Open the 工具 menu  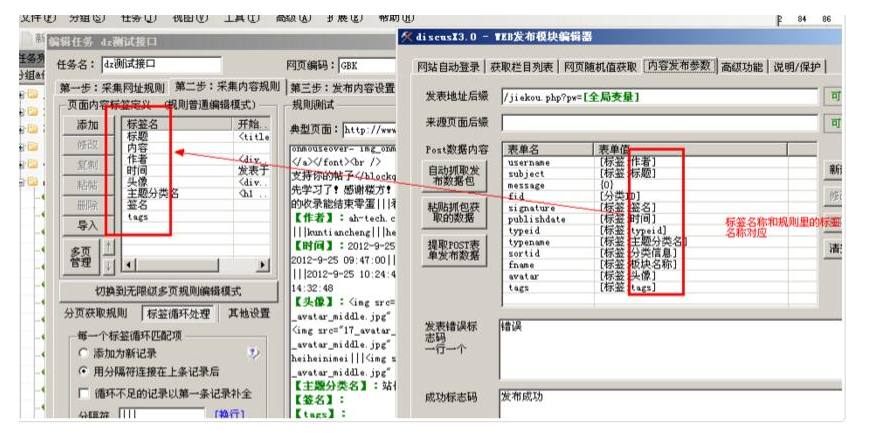(240, 18)
